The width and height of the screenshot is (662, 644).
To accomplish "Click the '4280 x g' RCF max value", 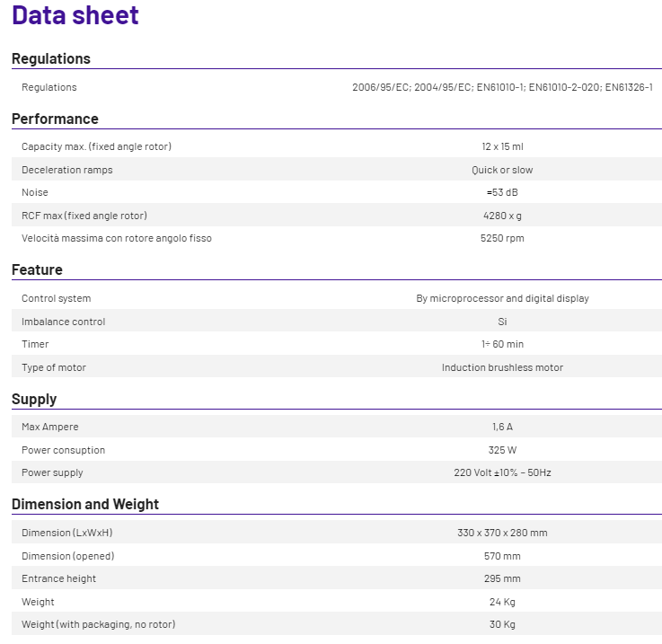I will point(502,216).
